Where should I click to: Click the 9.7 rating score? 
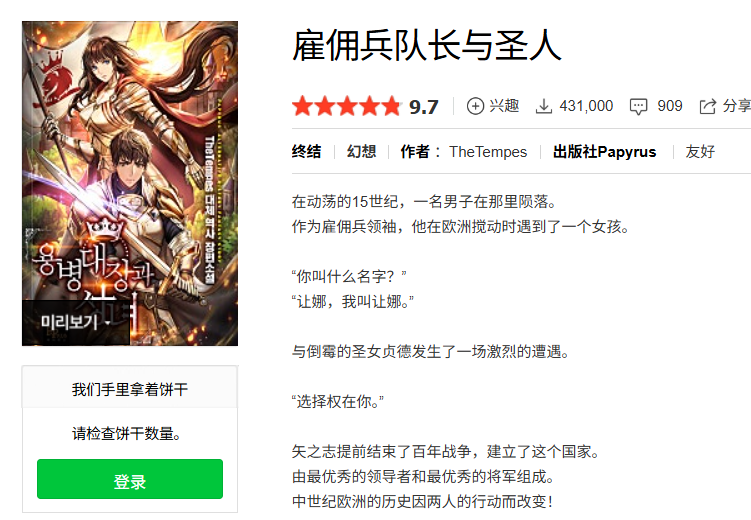coord(423,107)
